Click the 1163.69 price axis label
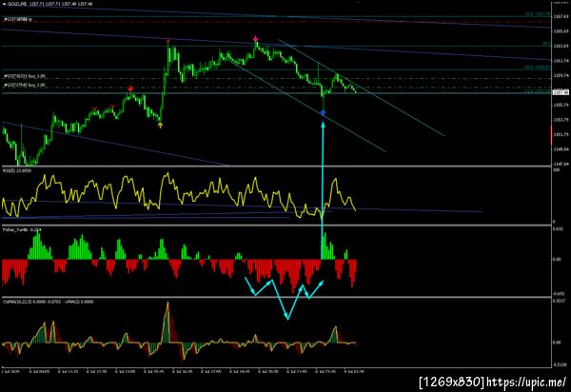 point(561,46)
